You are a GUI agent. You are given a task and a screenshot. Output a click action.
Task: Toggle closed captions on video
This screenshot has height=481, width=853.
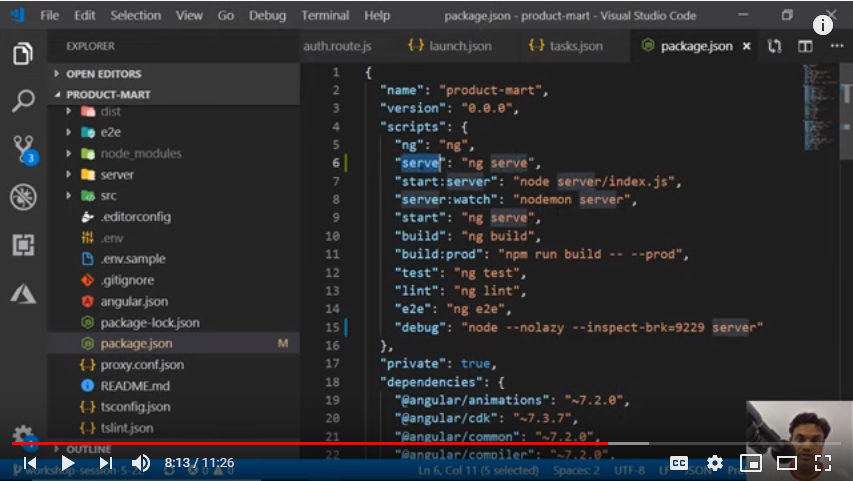[x=678, y=462]
